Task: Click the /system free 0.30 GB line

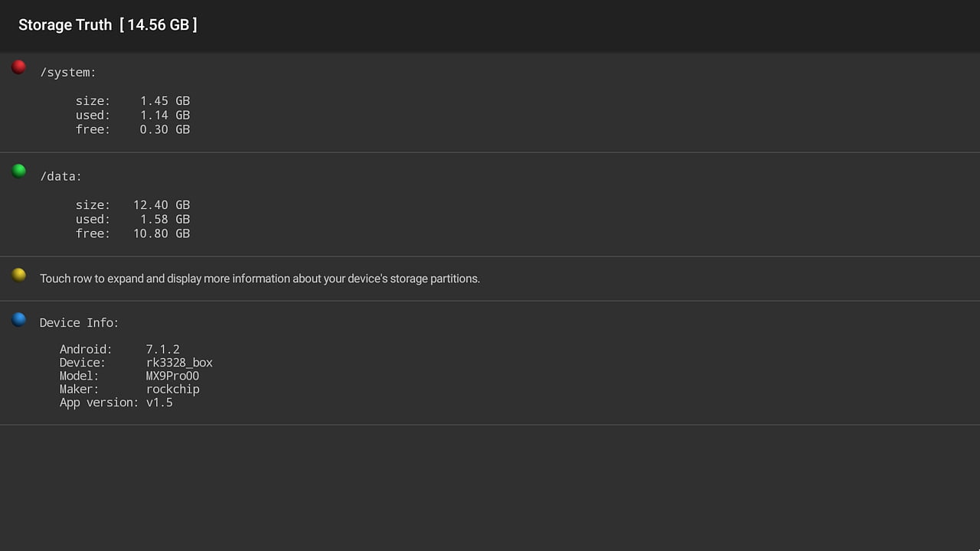Action: (132, 129)
